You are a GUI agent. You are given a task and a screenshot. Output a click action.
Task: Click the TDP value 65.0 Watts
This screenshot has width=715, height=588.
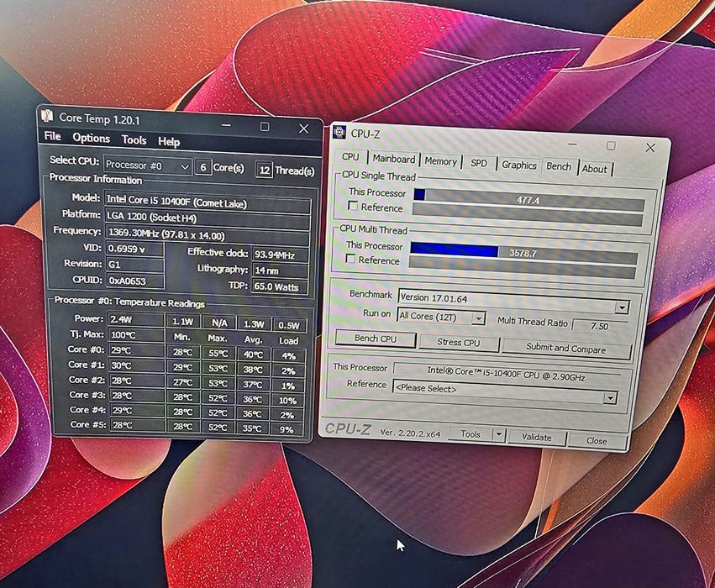click(280, 286)
